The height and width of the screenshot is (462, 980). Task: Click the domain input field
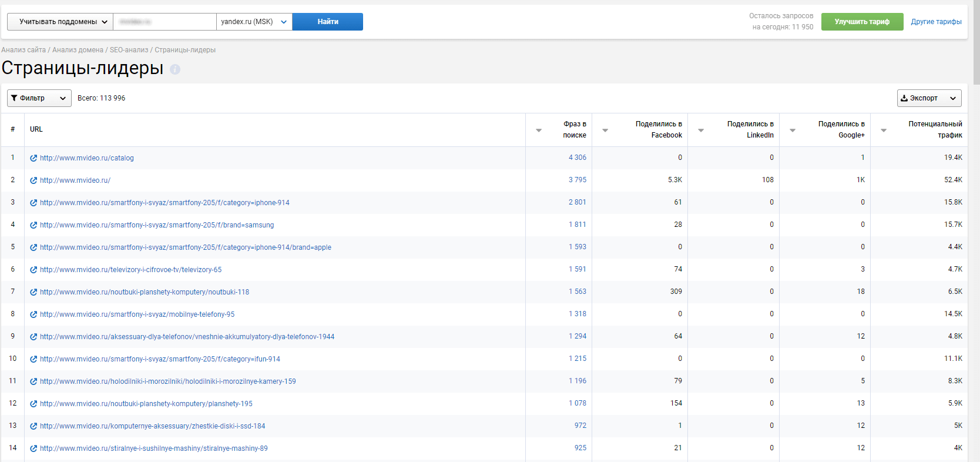coord(165,22)
